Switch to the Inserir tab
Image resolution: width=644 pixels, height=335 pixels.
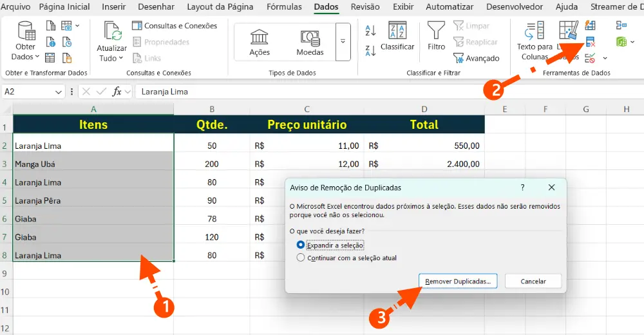[114, 7]
